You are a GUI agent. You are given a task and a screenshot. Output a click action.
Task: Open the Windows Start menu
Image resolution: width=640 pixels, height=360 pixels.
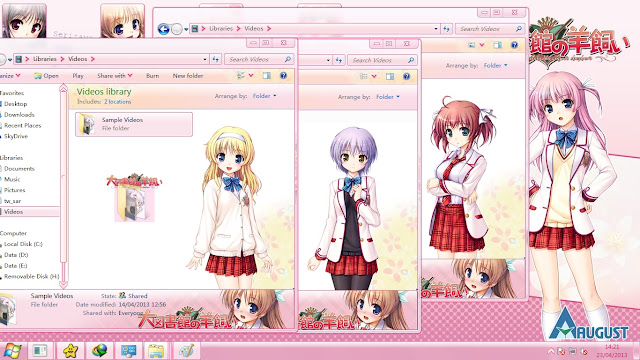[11, 351]
